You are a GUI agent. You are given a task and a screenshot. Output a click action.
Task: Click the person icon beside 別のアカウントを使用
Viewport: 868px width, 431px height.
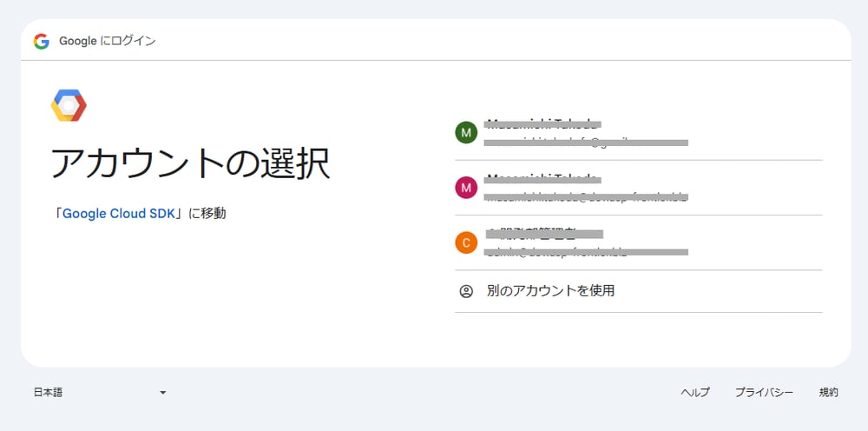tap(466, 291)
